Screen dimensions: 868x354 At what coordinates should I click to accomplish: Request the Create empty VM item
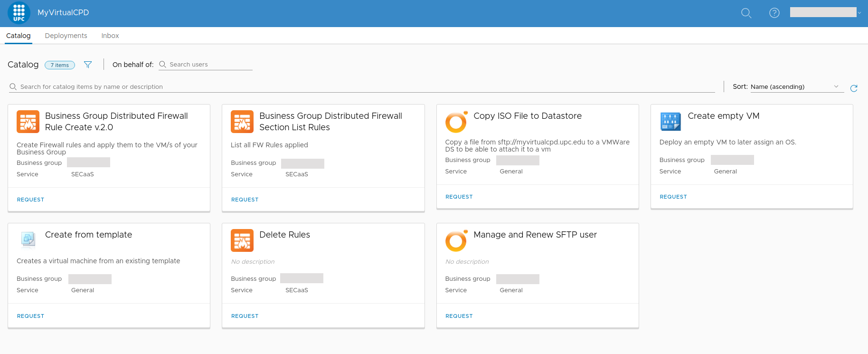point(673,197)
